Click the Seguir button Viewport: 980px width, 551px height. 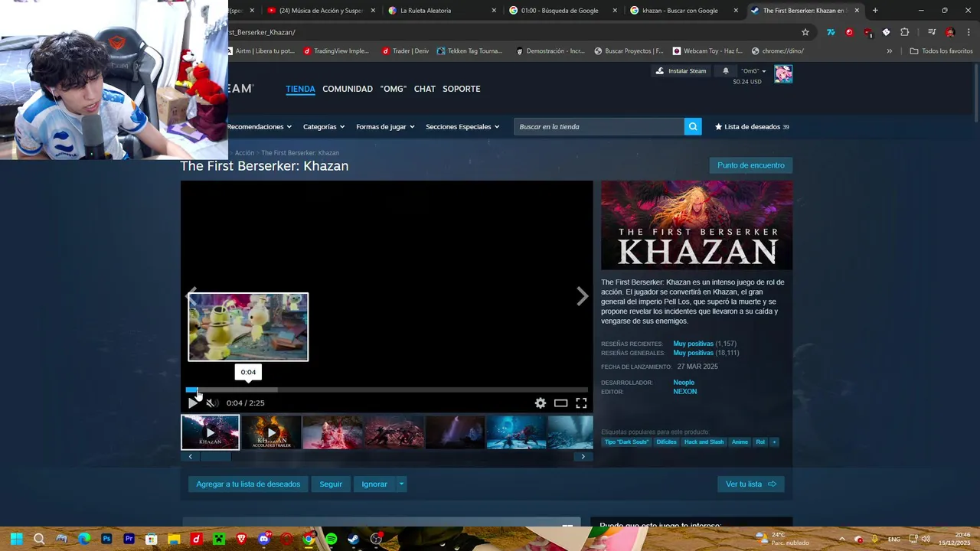[x=331, y=484]
